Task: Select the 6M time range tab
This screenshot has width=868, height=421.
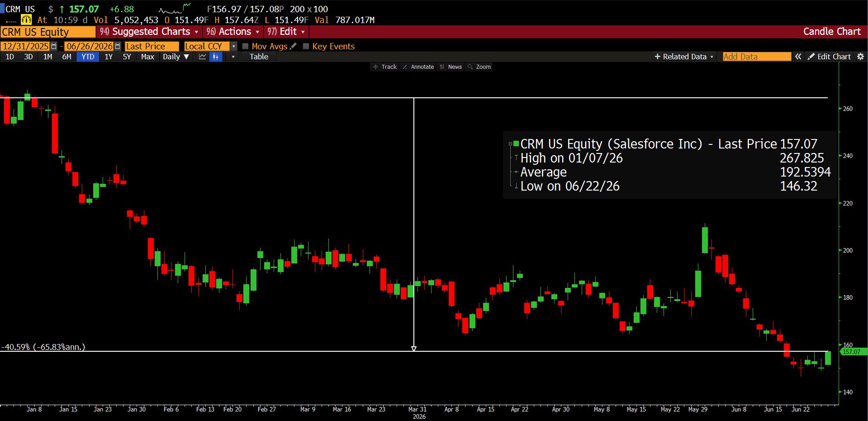Action: [66, 57]
